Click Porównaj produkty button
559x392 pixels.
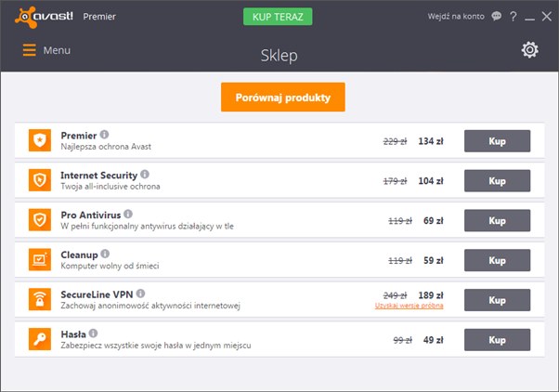(x=282, y=97)
